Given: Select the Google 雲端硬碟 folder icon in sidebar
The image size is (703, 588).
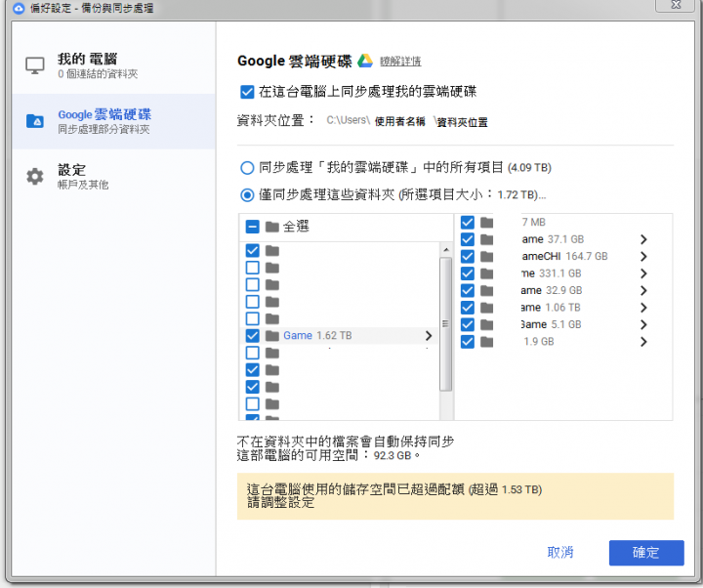Looking at the screenshot, I should pos(35,121).
